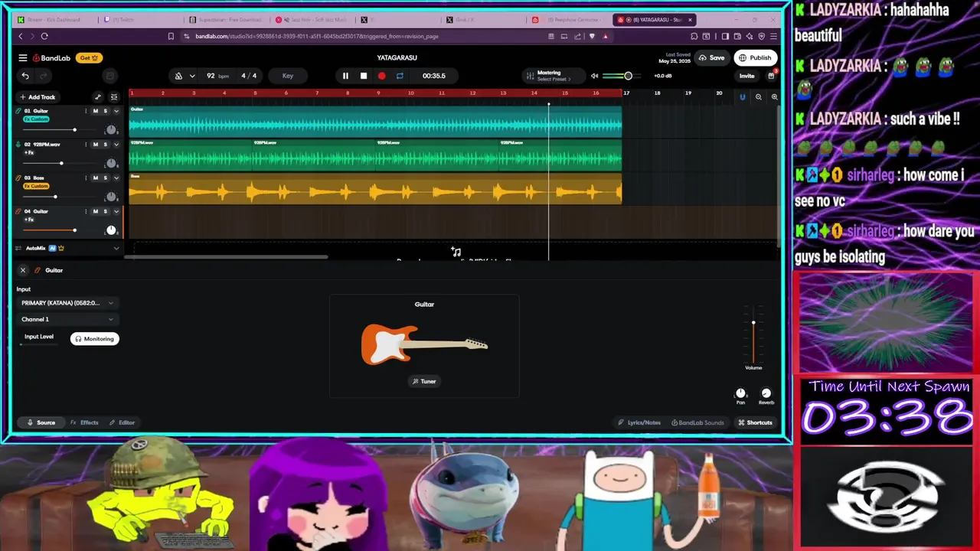The width and height of the screenshot is (980, 551).
Task: Open the Fx Custom chip on 03 Bass
Action: point(36,186)
